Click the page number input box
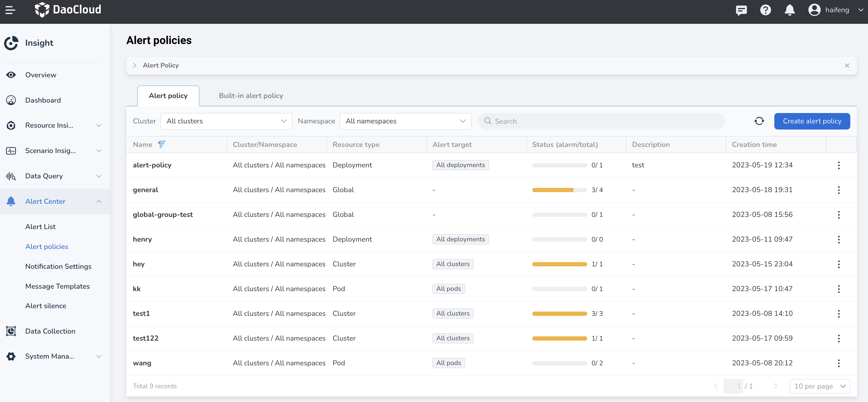 click(x=733, y=386)
